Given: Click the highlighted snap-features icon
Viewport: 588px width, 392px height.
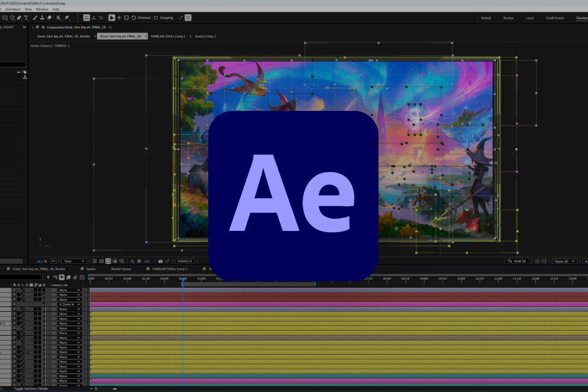Looking at the screenshot, I should point(188,18).
